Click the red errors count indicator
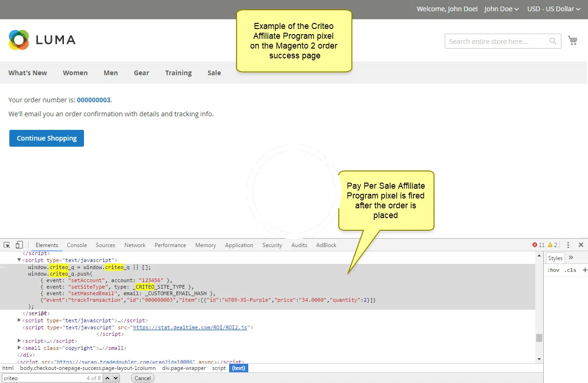Viewport: 588px width, 383px height. click(539, 245)
